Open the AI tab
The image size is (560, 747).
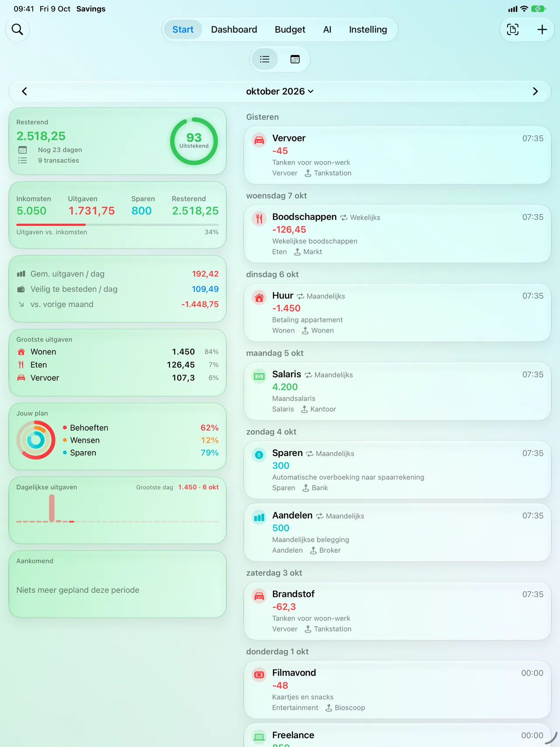(327, 29)
